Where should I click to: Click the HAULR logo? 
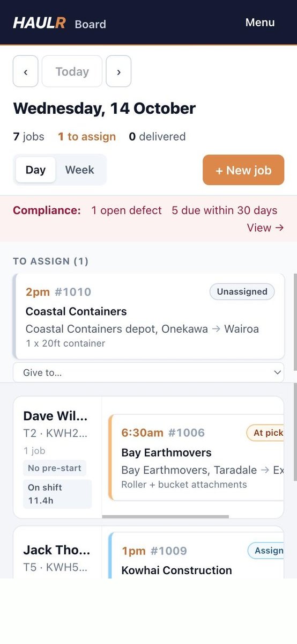(39, 23)
